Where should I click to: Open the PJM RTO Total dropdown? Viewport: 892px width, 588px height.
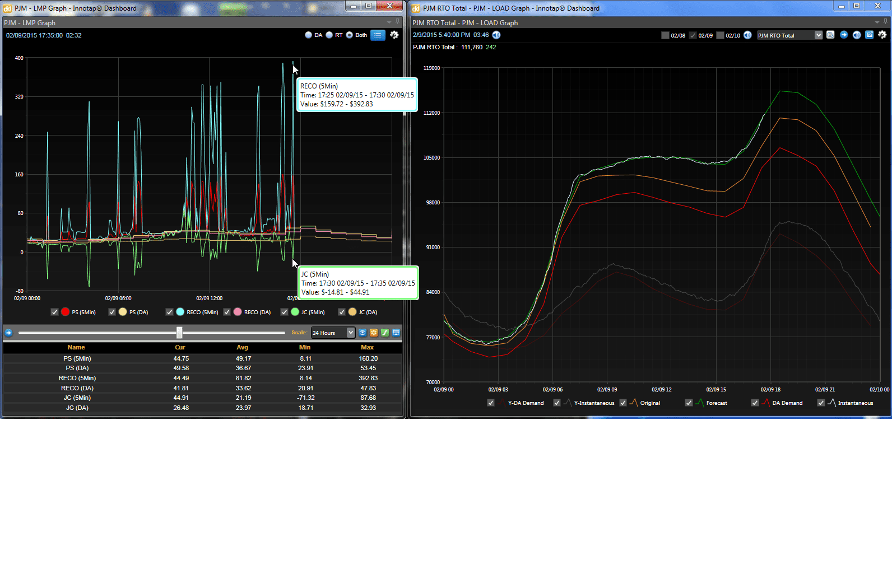click(789, 35)
